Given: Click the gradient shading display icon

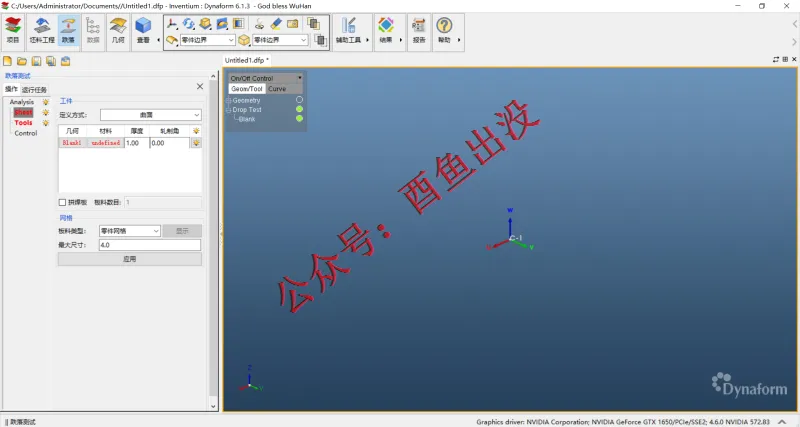Looking at the screenshot, I should [x=238, y=23].
